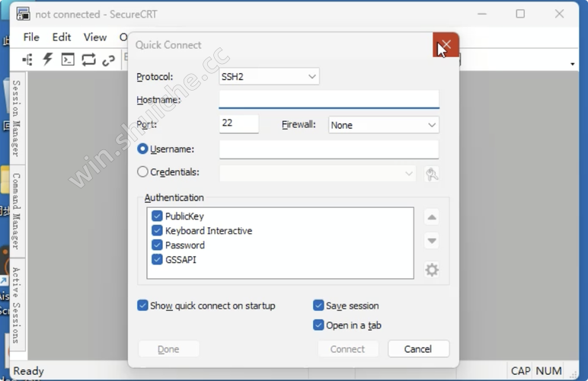Open Connect session tree icon in toolbar
The width and height of the screenshot is (588, 381).
click(x=27, y=59)
